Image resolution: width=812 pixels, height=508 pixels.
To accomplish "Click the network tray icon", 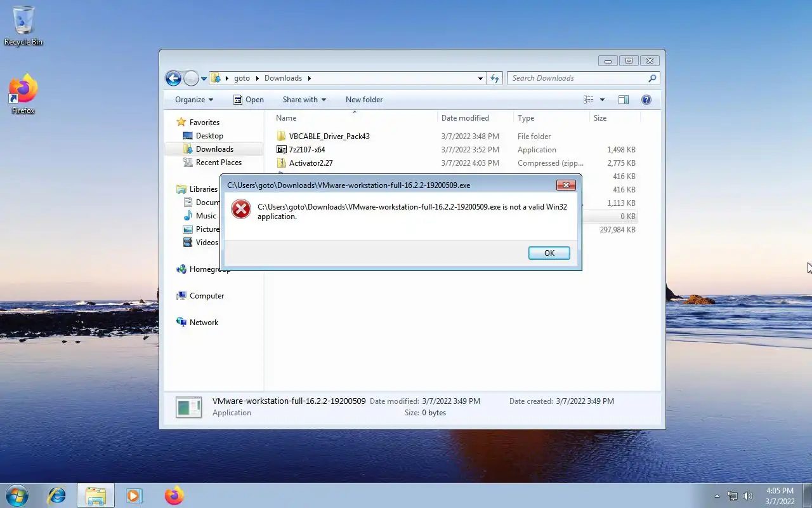I will pyautogui.click(x=733, y=496).
